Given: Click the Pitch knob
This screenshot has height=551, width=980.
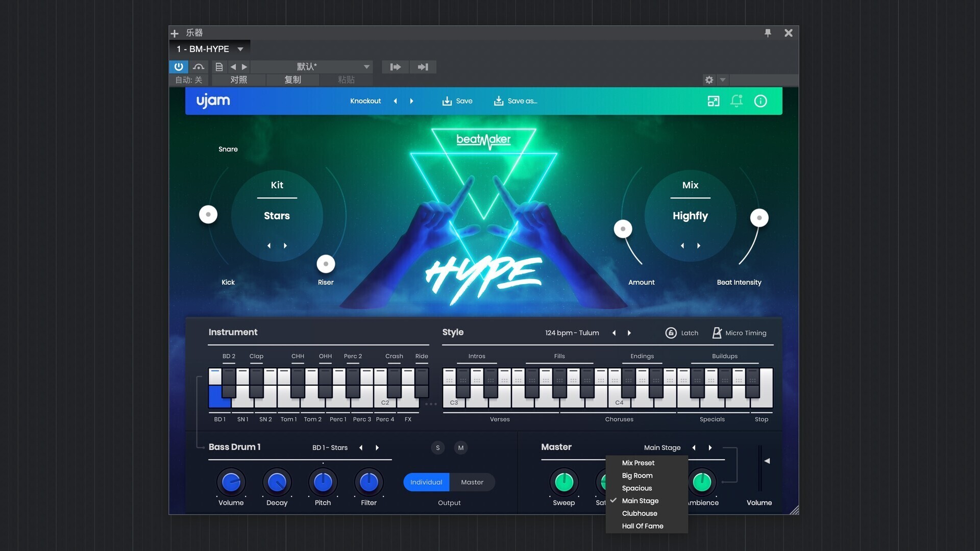Looking at the screenshot, I should [x=323, y=482].
